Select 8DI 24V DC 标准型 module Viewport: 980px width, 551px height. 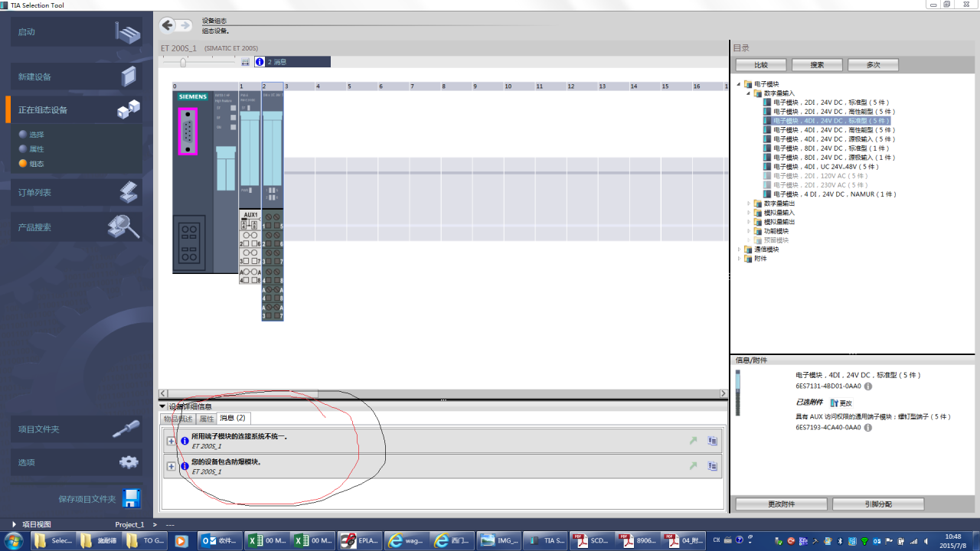tap(831, 148)
